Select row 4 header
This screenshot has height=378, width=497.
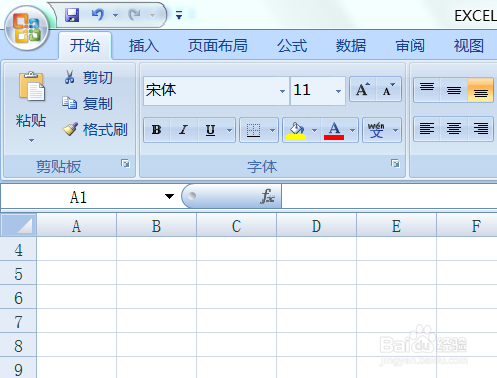18,249
